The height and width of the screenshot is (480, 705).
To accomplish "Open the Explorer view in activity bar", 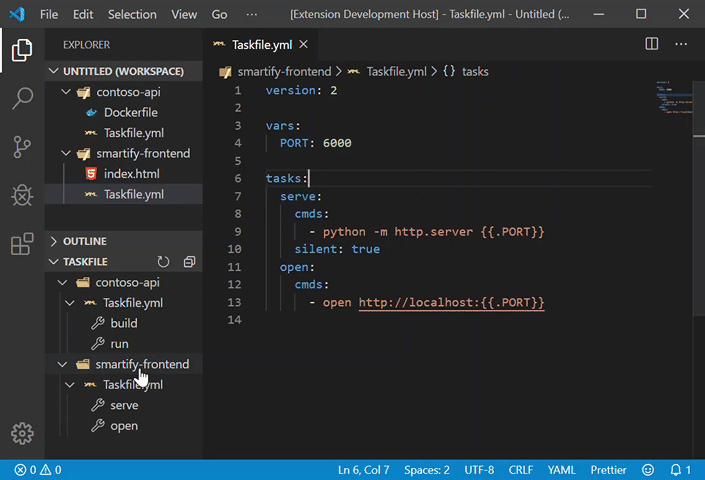I will pyautogui.click(x=22, y=49).
